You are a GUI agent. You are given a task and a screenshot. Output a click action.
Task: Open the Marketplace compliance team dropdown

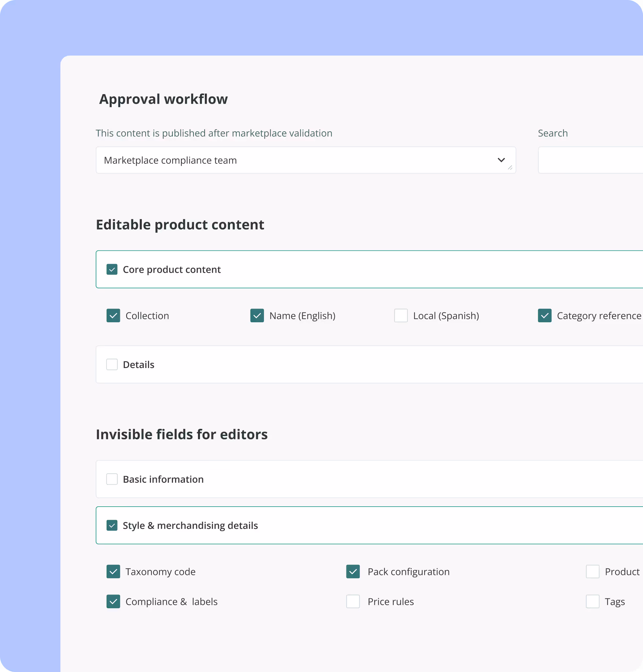pos(291,160)
